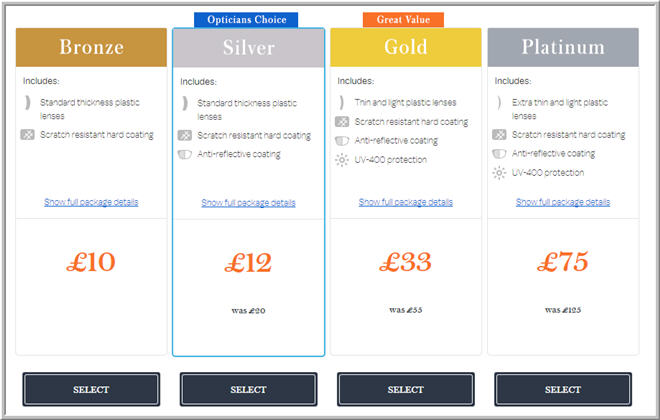Select the Silver lens package
660x420 pixels.
pyautogui.click(x=248, y=389)
